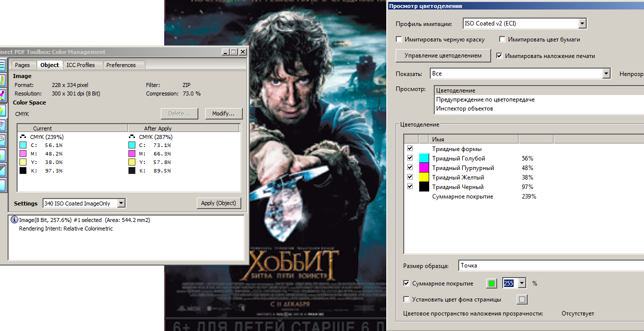Uncheck the Триадный Черный plate checkbox
This screenshot has height=331, width=644.
(410, 187)
